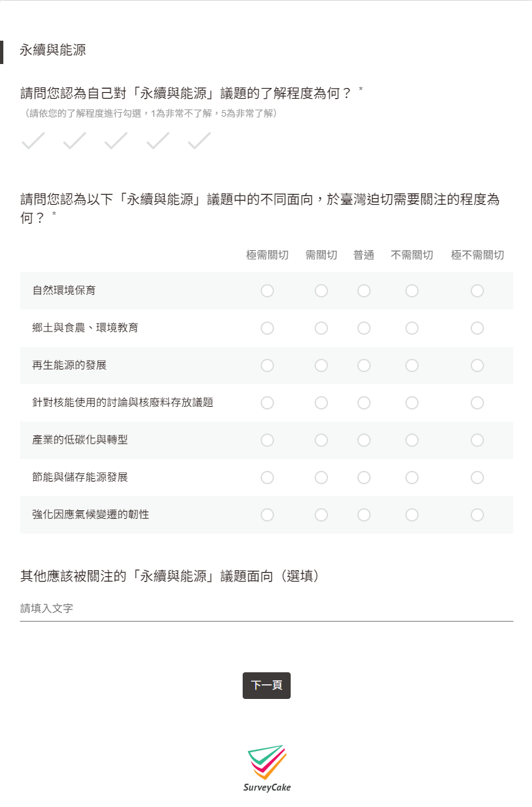This screenshot has height=807, width=532.
Task: Select the second checkmark rating icon
Action: [74, 141]
